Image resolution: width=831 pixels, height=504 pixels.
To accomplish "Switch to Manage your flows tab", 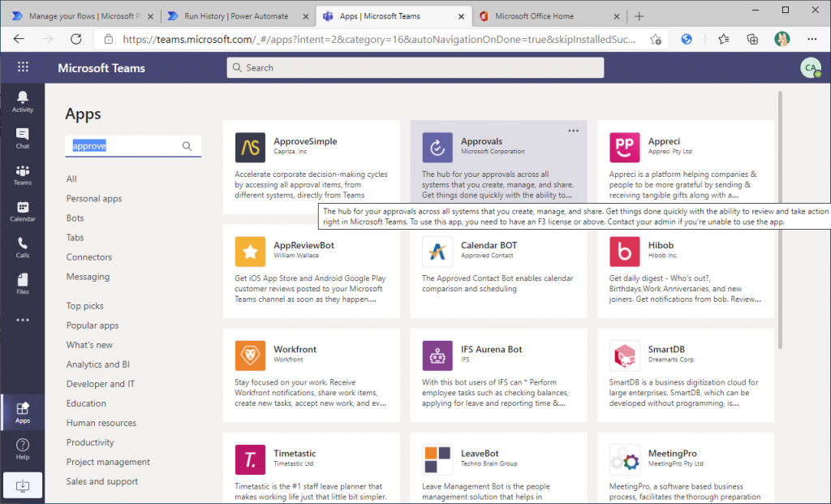I will point(84,16).
